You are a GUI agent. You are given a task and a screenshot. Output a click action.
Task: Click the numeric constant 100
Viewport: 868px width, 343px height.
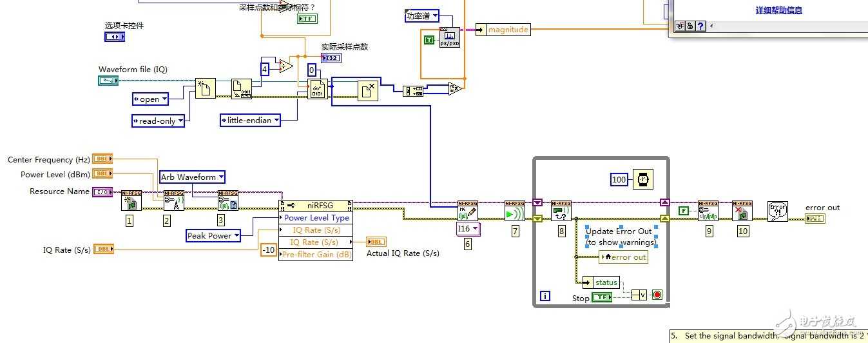(x=619, y=179)
